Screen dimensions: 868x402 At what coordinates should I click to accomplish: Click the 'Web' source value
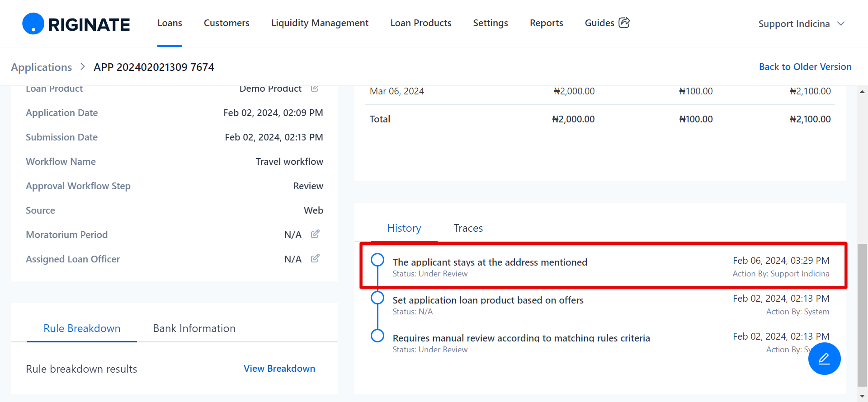coord(313,210)
